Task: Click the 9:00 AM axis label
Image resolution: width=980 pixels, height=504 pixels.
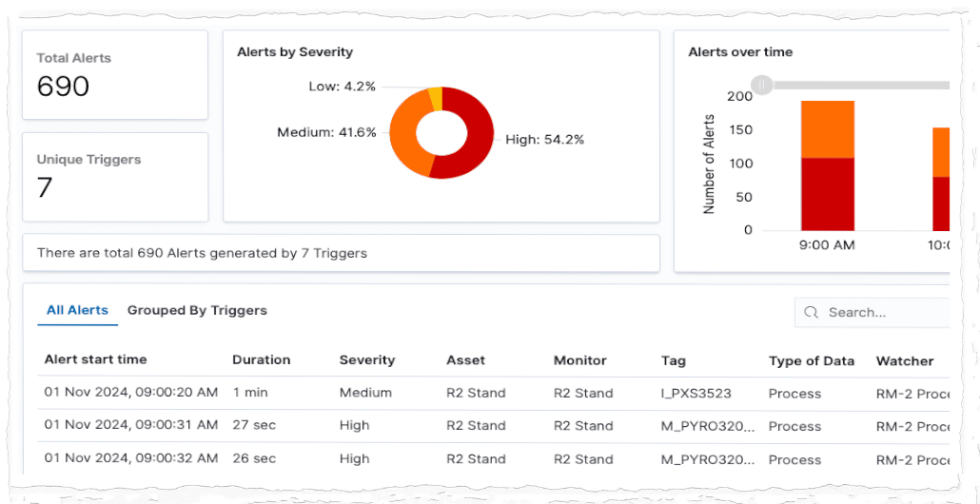Action: pos(827,245)
